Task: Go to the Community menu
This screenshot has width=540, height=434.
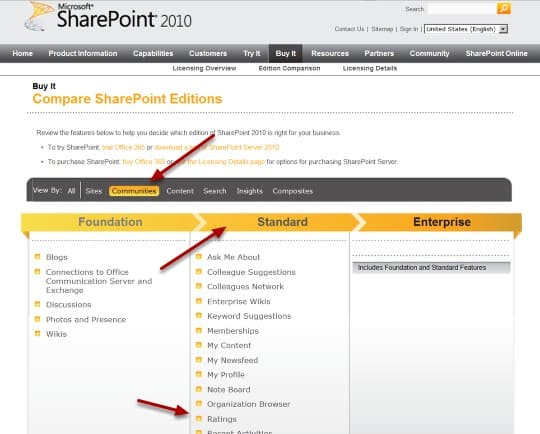Action: click(x=429, y=53)
